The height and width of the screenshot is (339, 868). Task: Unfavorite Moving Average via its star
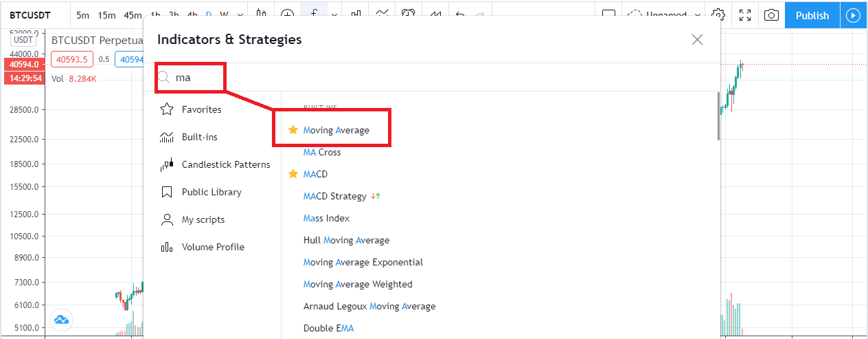[x=293, y=130]
